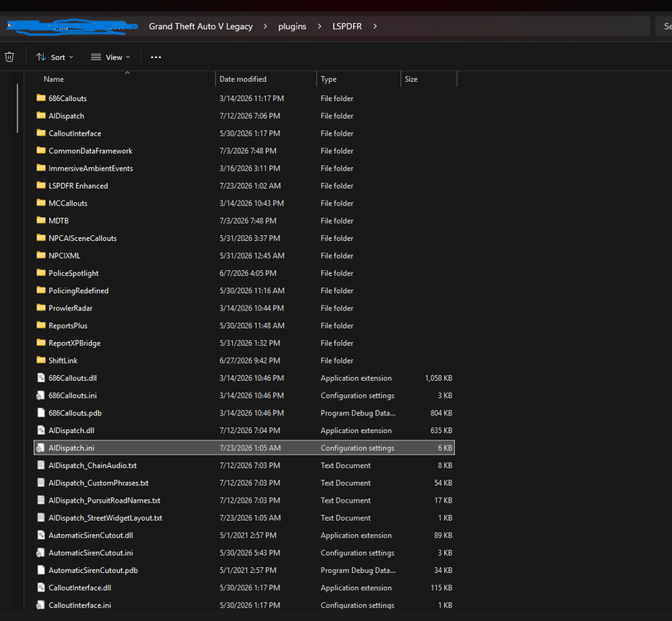Screen dimensions: 672x621
Task: Open the View dropdown menu
Action: [110, 57]
